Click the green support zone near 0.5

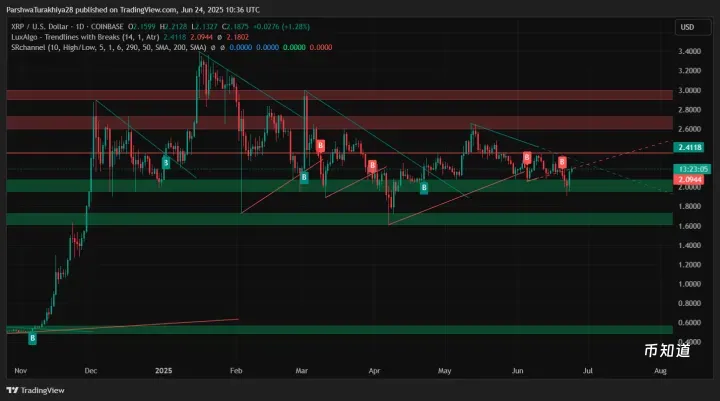point(300,329)
